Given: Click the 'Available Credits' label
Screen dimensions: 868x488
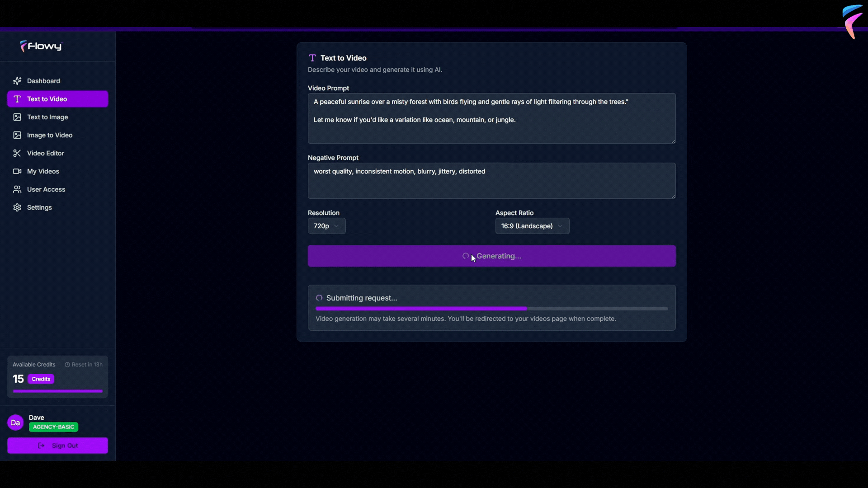Looking at the screenshot, I should click(34, 365).
